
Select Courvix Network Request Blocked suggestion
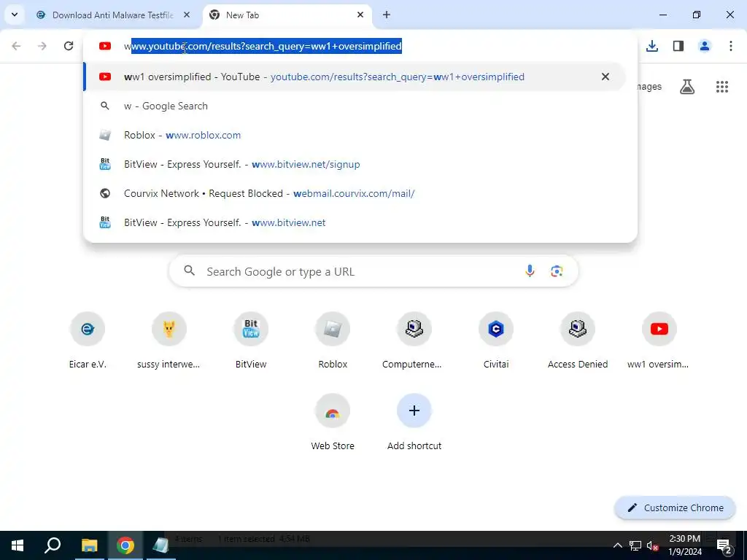(355, 193)
